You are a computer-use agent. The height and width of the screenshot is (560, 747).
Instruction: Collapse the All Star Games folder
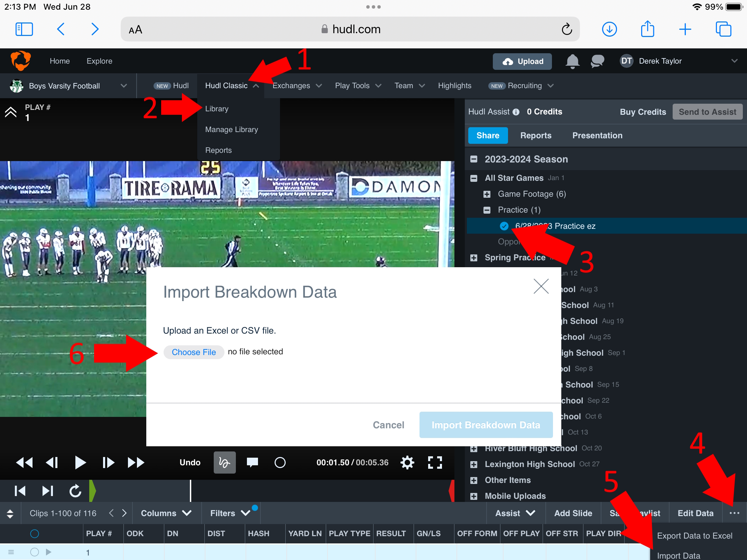pos(474,178)
